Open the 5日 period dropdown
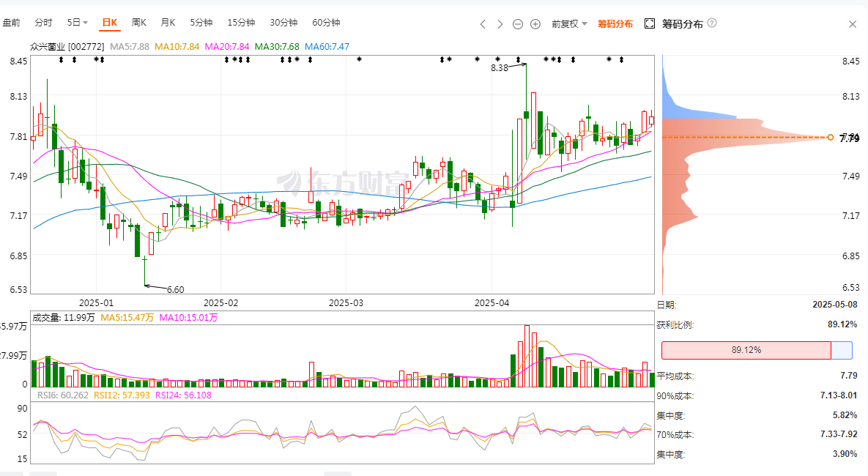The height and width of the screenshot is (476, 868). [78, 23]
